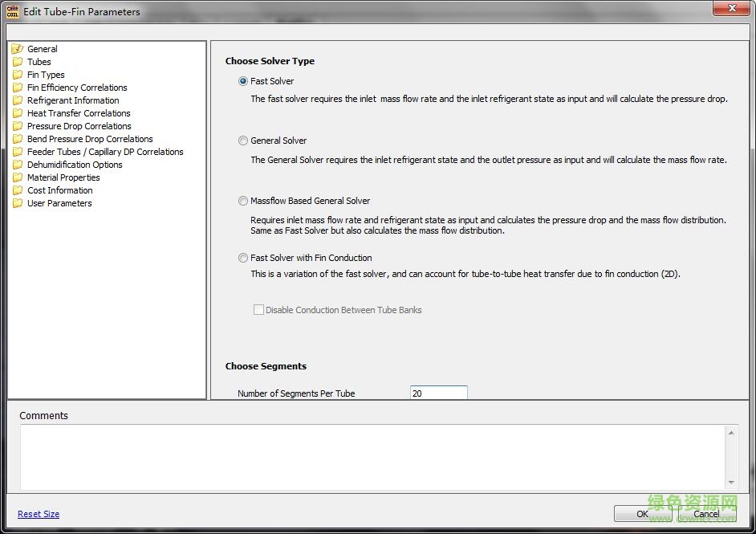Click the Choose Segments heading
The width and height of the screenshot is (756, 534).
pyautogui.click(x=266, y=366)
